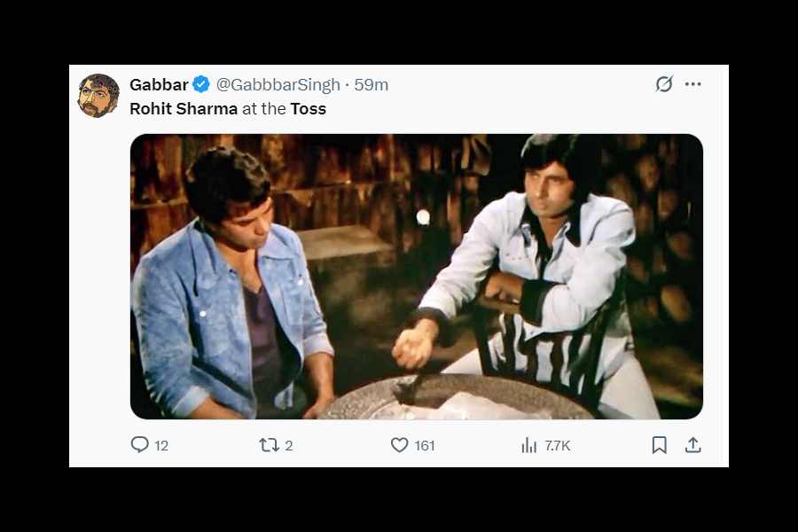
Task: Click the Grok icon beside the more menu
Action: point(664,84)
